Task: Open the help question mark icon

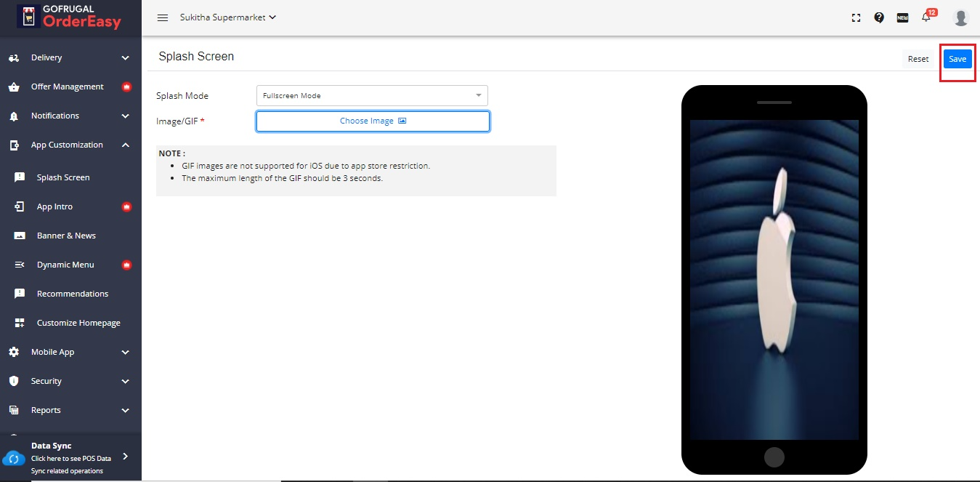Action: tap(879, 17)
